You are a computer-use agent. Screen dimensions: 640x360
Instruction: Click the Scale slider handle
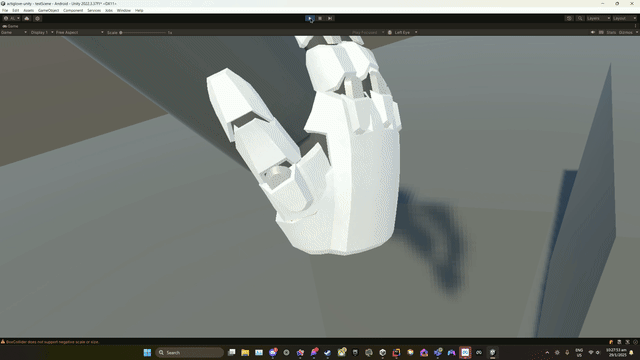121,32
